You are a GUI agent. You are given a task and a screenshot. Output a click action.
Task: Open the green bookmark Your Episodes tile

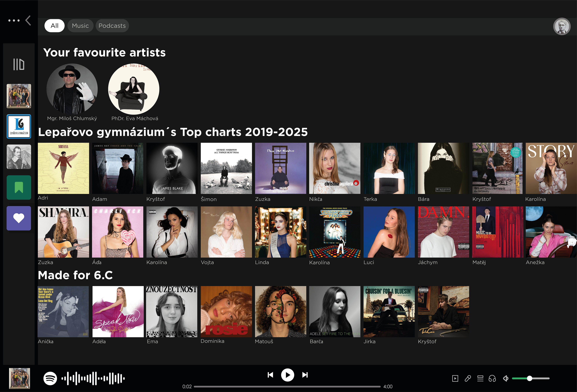[19, 187]
